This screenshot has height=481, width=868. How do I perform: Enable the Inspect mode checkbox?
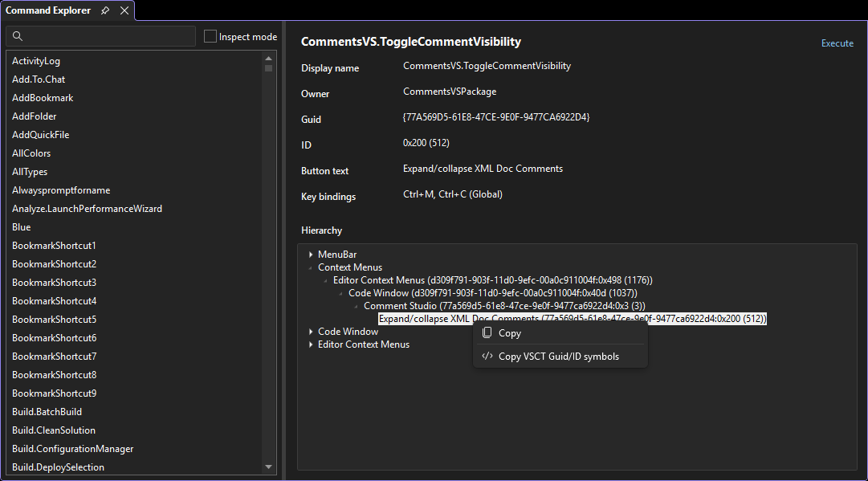point(210,36)
